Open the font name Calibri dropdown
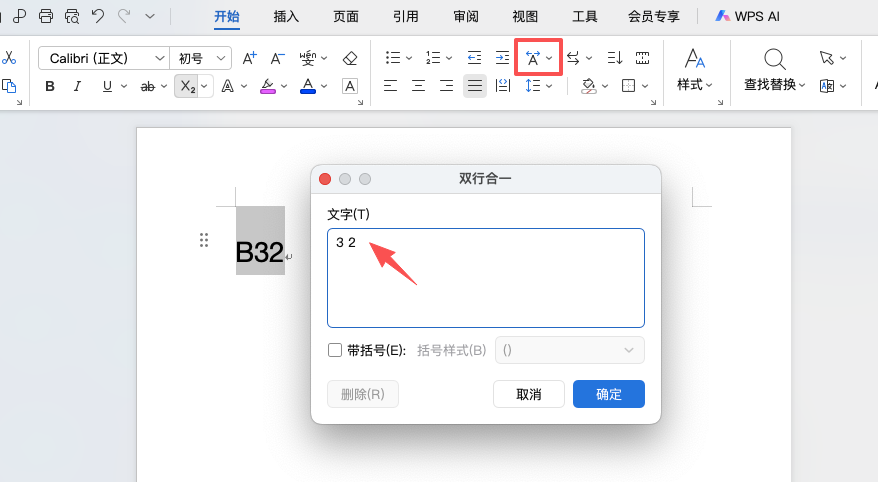 coord(160,58)
